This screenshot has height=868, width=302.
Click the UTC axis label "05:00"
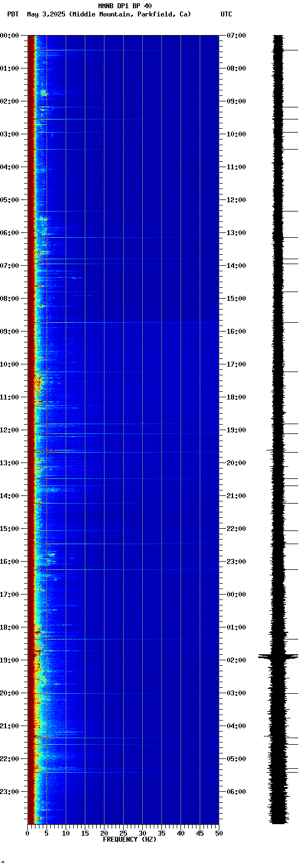[236, 759]
